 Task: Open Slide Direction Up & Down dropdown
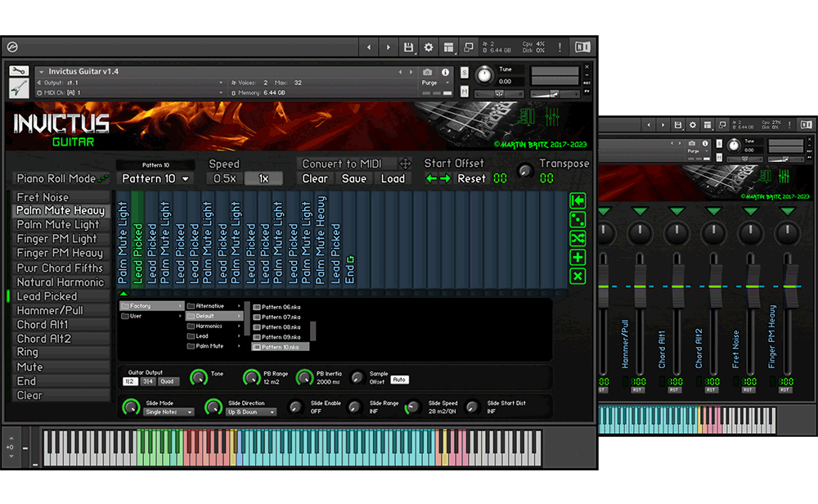[251, 412]
